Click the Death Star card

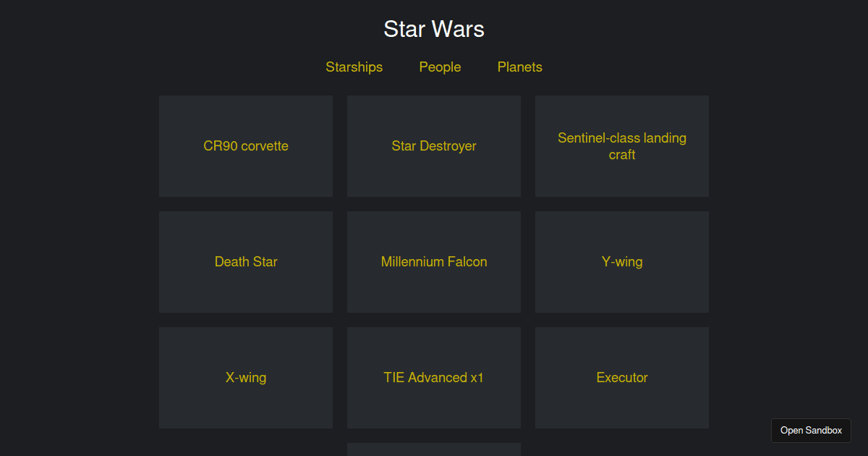point(246,262)
